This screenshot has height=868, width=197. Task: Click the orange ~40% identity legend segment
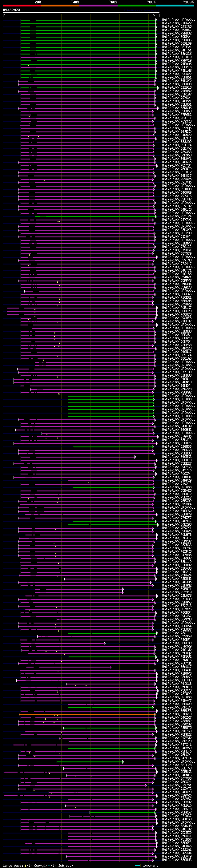pyautogui.click(x=60, y=6)
